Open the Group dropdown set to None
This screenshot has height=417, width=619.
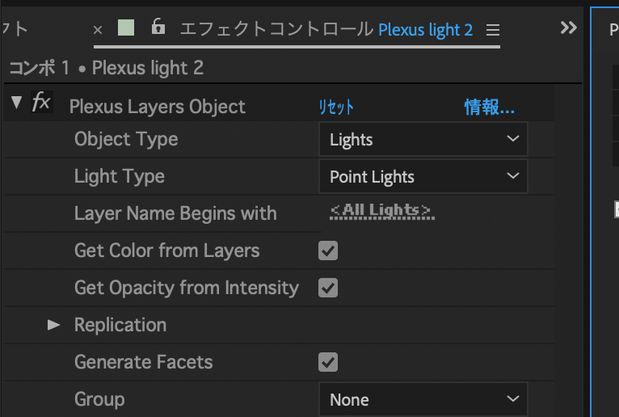pyautogui.click(x=423, y=399)
